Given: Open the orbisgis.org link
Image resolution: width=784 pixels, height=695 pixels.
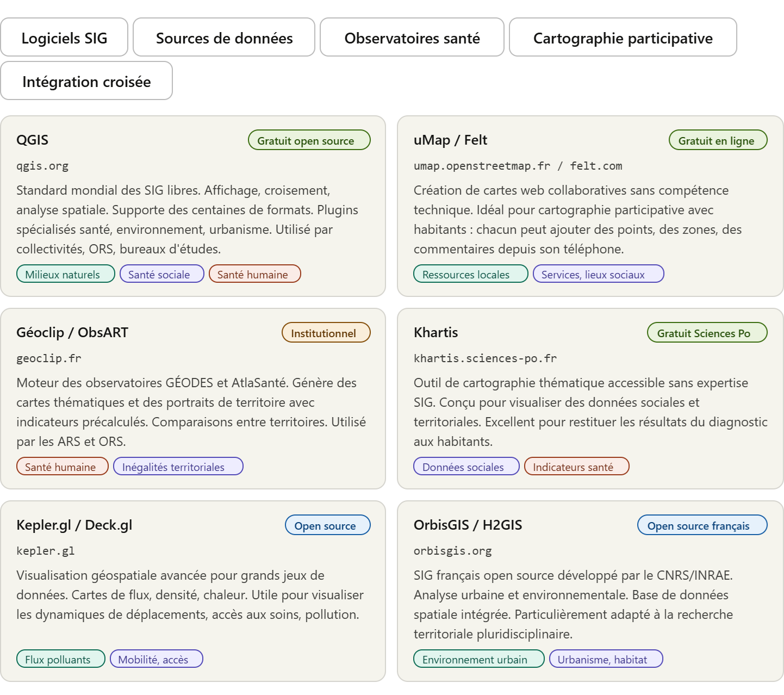Looking at the screenshot, I should tap(452, 551).
